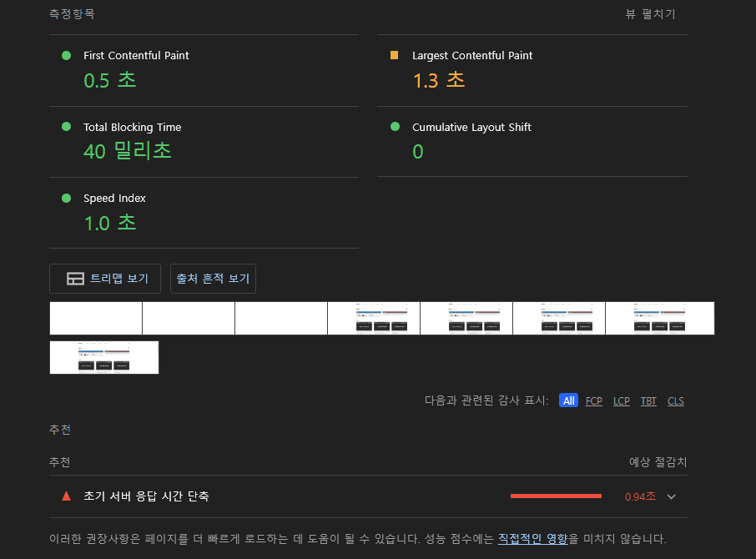The width and height of the screenshot is (756, 559).
Task: Open the 직접적인 영향 link
Action: click(532, 539)
